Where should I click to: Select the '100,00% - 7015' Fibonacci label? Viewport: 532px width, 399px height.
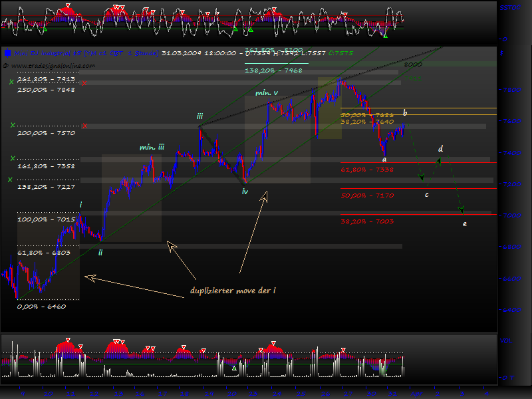[x=46, y=219]
